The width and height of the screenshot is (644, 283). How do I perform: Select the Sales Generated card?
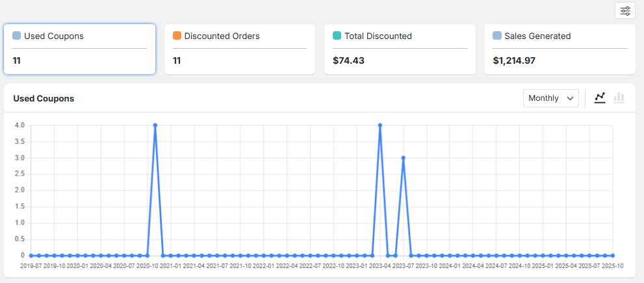pyautogui.click(x=560, y=49)
